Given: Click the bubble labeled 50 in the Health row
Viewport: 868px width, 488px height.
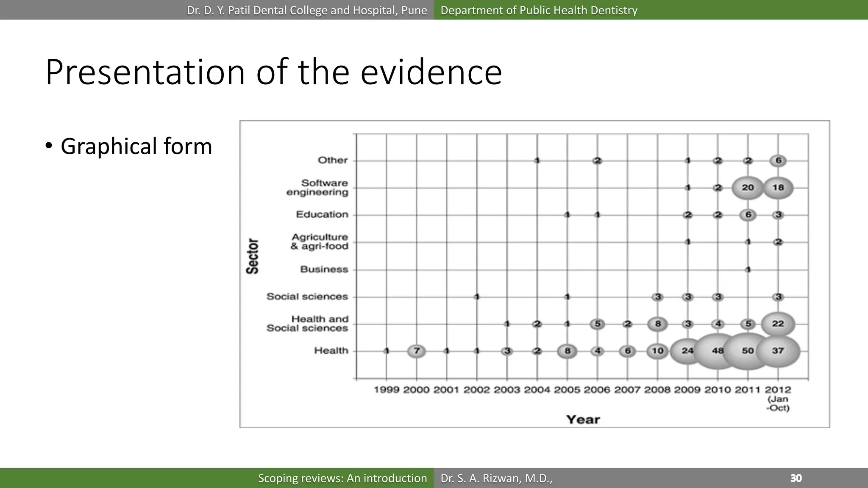Looking at the screenshot, I should 748,351.
